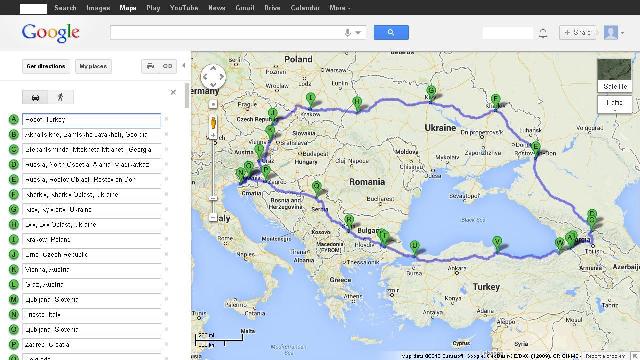
Task: Open the notifications bell icon
Action: click(543, 33)
